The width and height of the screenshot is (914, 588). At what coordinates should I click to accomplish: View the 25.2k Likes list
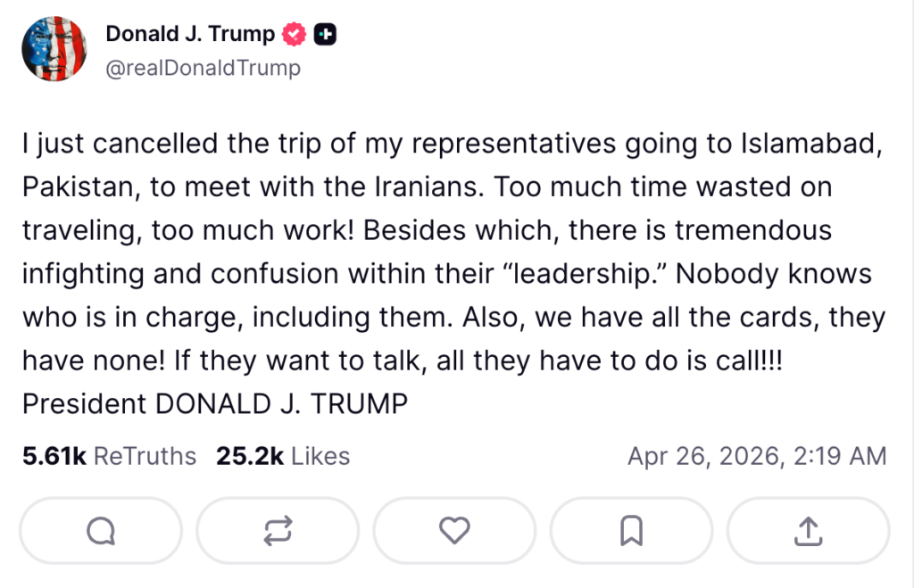[x=283, y=456]
